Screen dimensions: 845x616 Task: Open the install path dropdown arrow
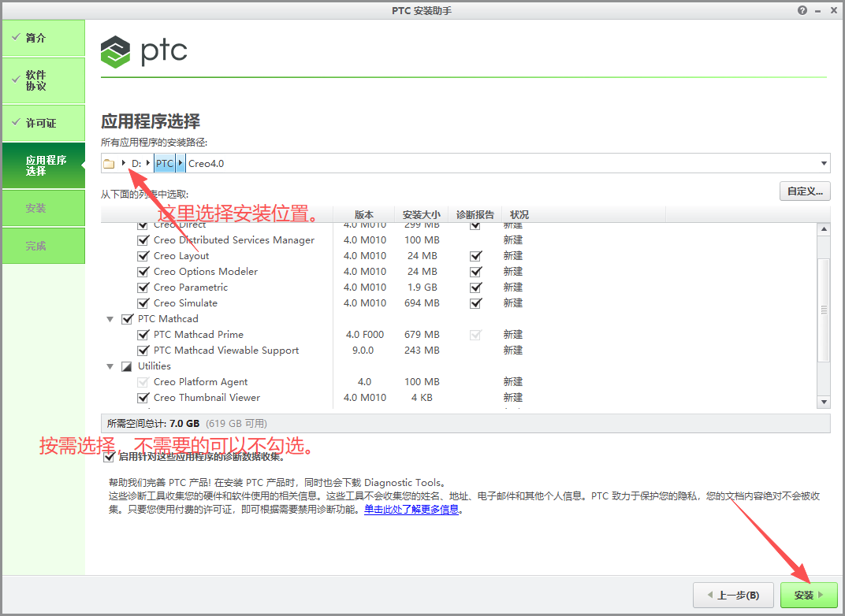coord(825,162)
